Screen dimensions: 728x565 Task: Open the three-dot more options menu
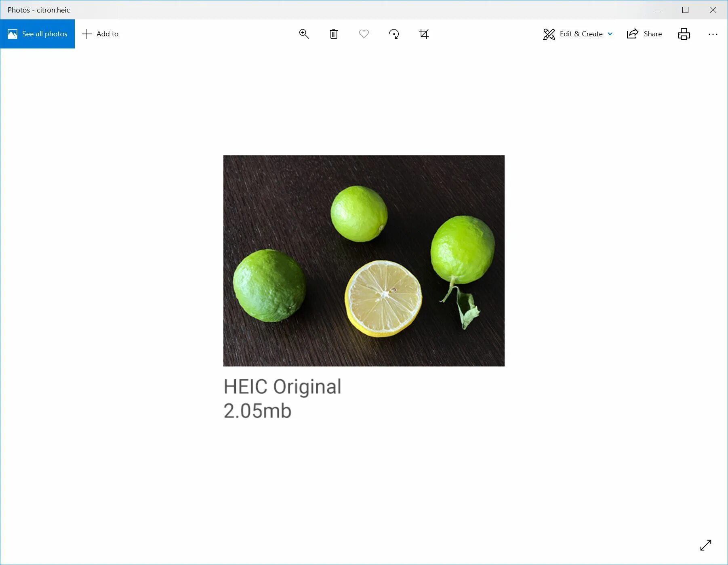pyautogui.click(x=713, y=34)
